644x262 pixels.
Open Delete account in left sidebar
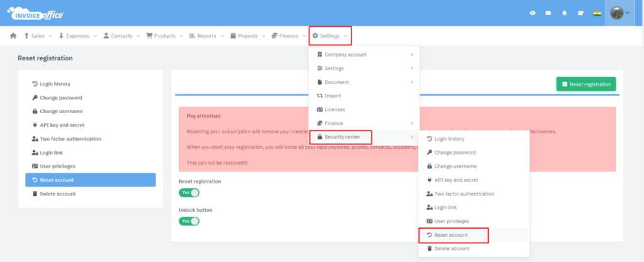coord(57,194)
